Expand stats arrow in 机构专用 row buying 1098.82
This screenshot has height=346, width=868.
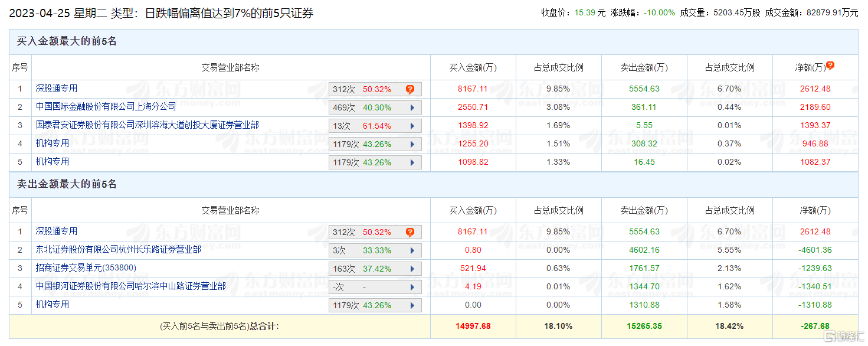(412, 163)
